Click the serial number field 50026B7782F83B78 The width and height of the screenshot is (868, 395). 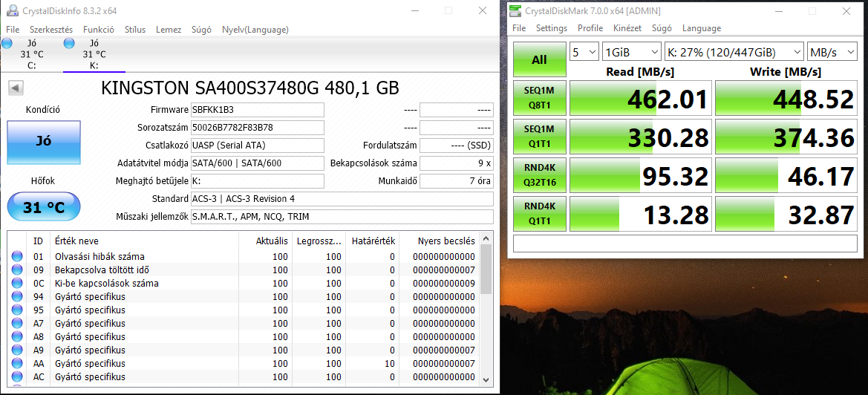258,128
